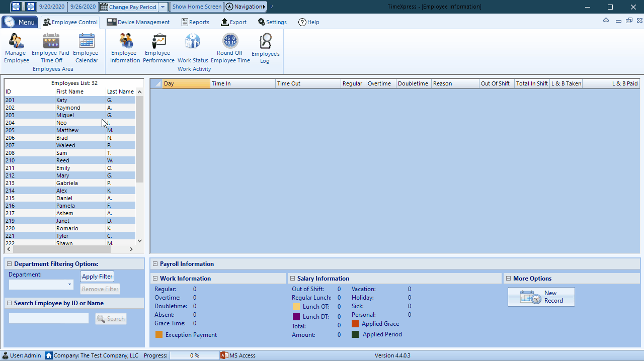This screenshot has height=362, width=644.
Task: Click Employee Information icon
Action: click(x=125, y=42)
